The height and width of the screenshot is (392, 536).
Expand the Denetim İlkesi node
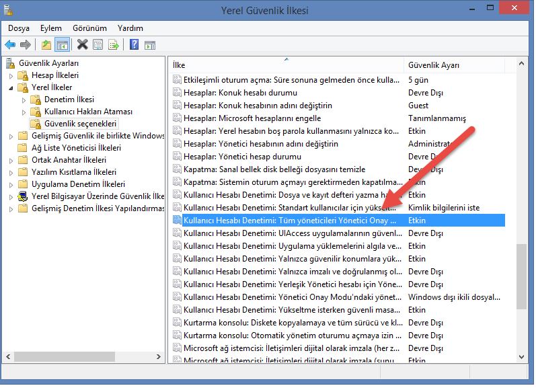click(x=24, y=100)
